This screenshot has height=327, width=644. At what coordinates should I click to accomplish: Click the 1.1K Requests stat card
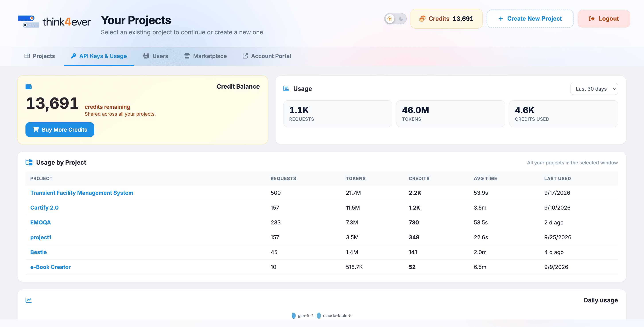[338, 114]
